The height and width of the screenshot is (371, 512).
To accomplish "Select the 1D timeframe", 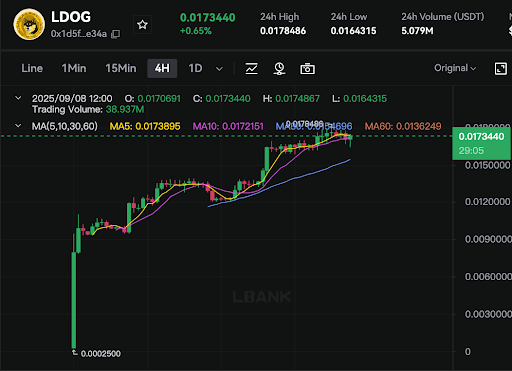I will (195, 68).
